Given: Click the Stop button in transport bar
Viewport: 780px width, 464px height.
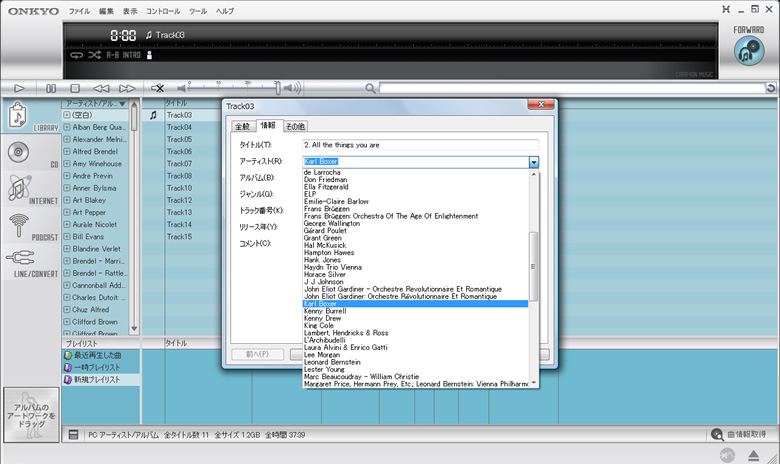Looking at the screenshot, I should (75, 88).
